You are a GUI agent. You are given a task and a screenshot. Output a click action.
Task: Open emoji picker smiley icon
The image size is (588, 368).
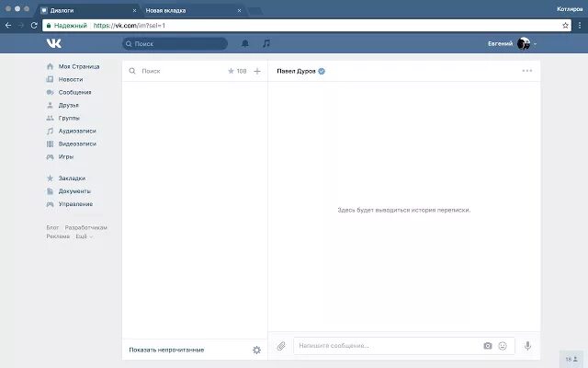(503, 346)
